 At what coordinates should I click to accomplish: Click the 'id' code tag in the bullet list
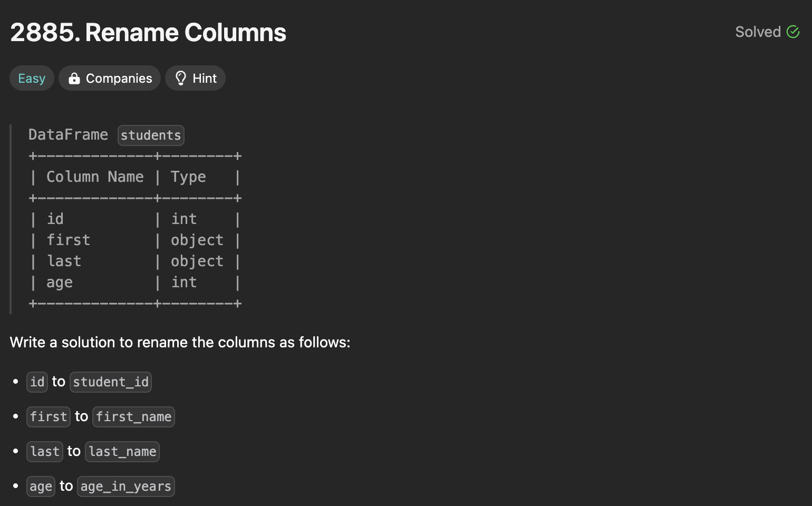(37, 382)
